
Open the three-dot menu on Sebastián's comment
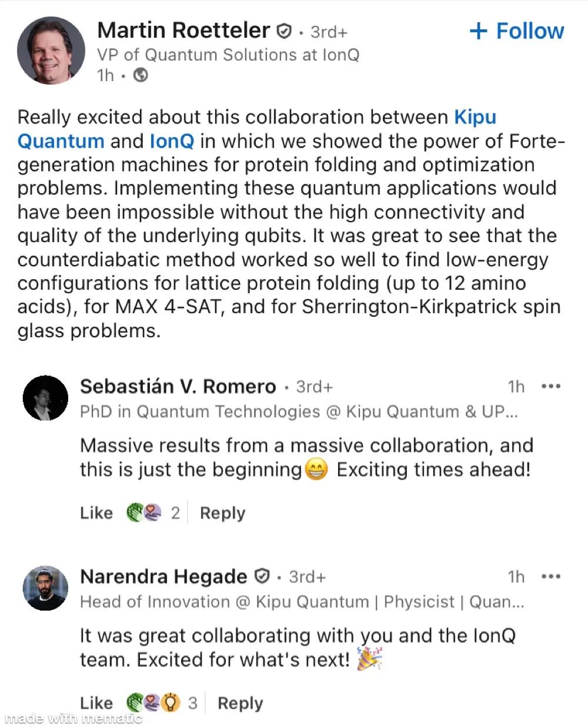[x=550, y=387]
